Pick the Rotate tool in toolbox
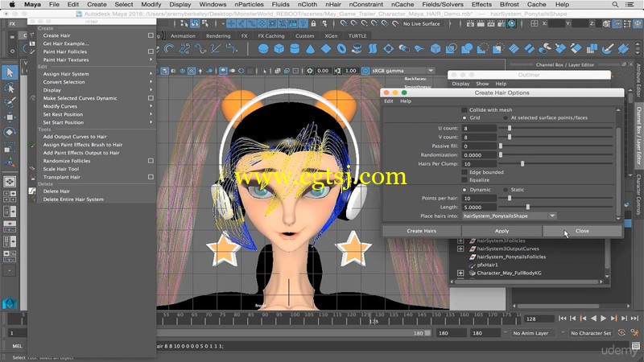This screenshot has width=644, height=362. (x=10, y=132)
